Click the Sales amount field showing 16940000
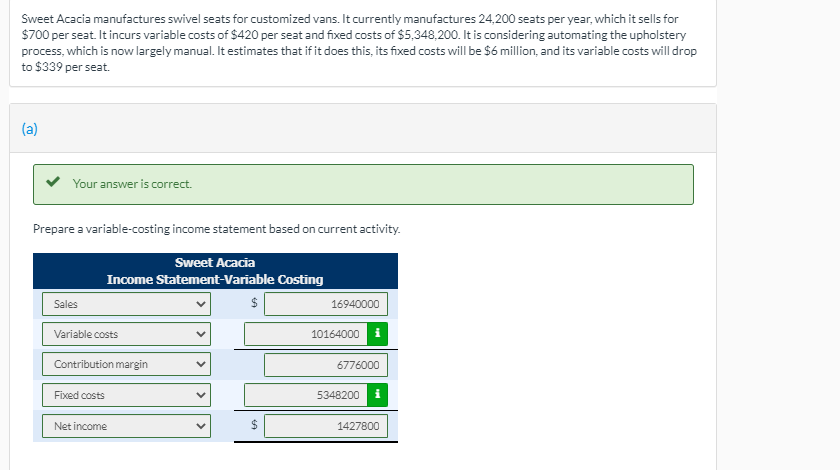The image size is (840, 470). point(326,304)
